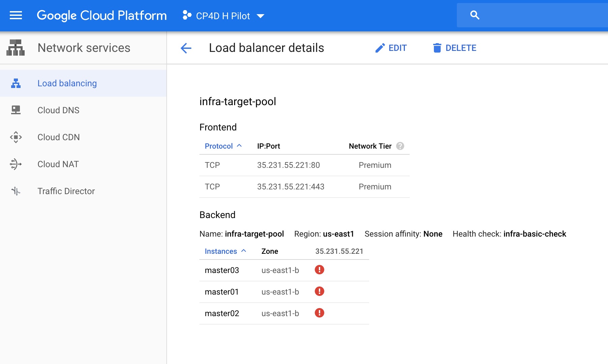Click master01 unhealthy warning icon
Viewport: 608px width, 364px height.
[320, 291]
